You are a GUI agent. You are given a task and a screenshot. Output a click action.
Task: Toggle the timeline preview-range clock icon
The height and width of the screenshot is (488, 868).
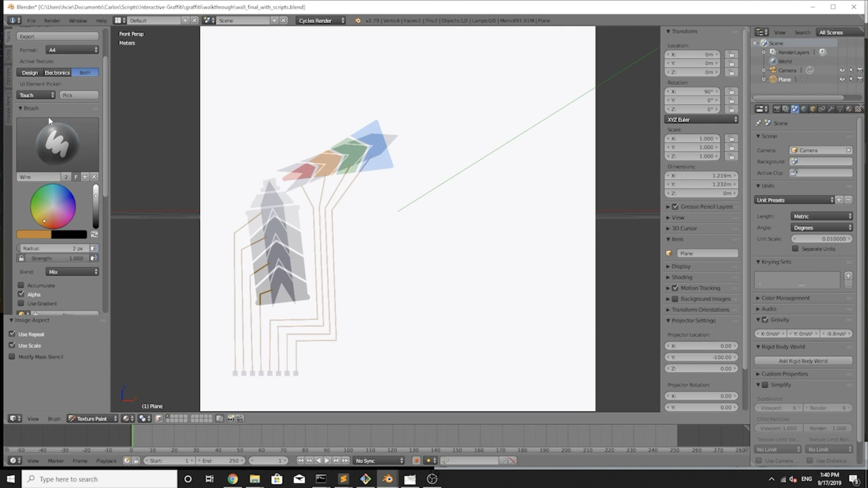coord(127,460)
